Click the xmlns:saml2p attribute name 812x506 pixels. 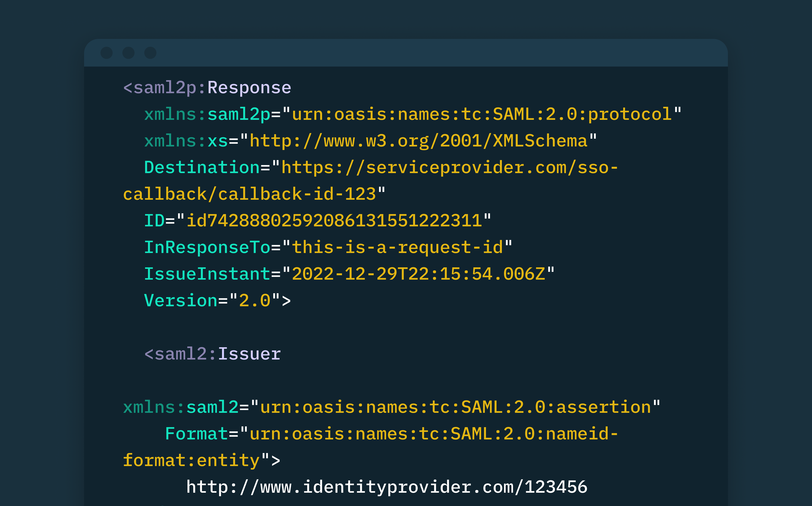[x=207, y=115]
